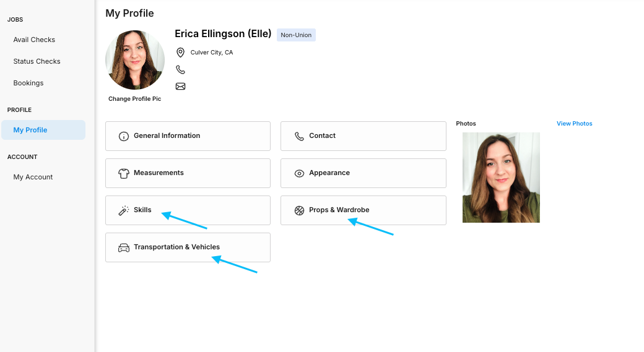Image resolution: width=644 pixels, height=352 pixels.
Task: Click Change Profile Pic link
Action: (135, 99)
